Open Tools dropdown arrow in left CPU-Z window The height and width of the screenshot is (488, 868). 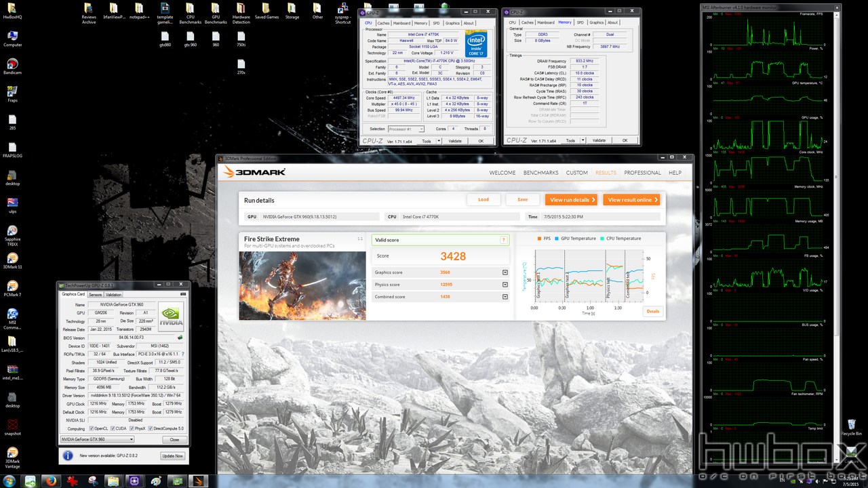pyautogui.click(x=439, y=141)
